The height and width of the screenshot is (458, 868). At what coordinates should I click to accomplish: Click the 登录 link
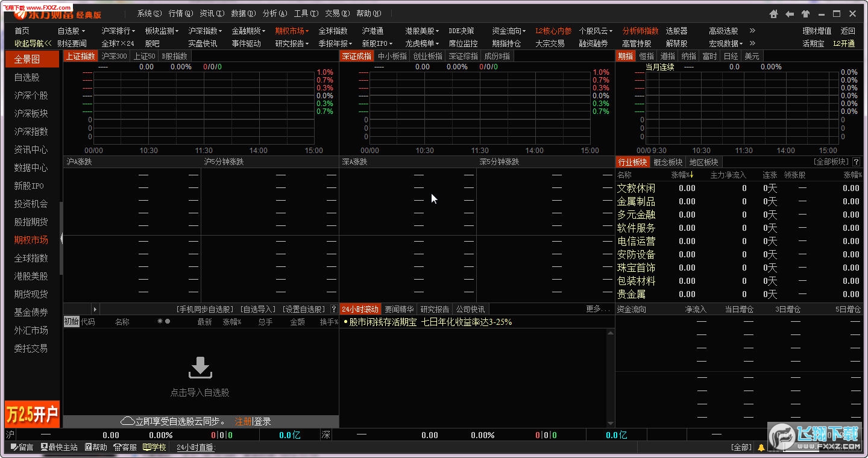tap(262, 421)
